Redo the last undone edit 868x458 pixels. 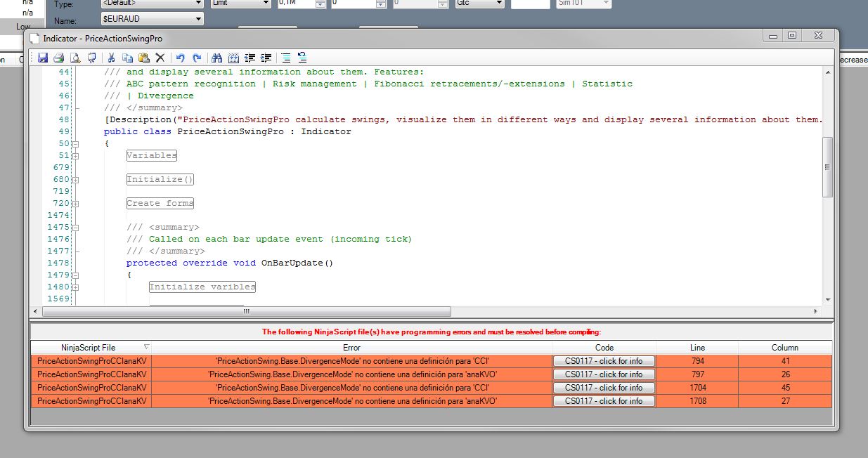[x=197, y=58]
